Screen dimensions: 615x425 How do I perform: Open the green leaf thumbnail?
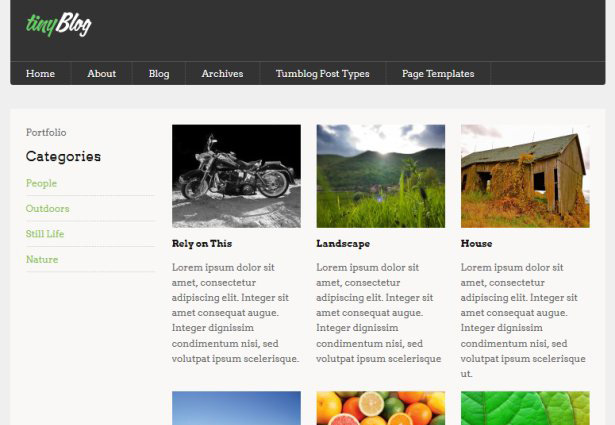pos(525,408)
